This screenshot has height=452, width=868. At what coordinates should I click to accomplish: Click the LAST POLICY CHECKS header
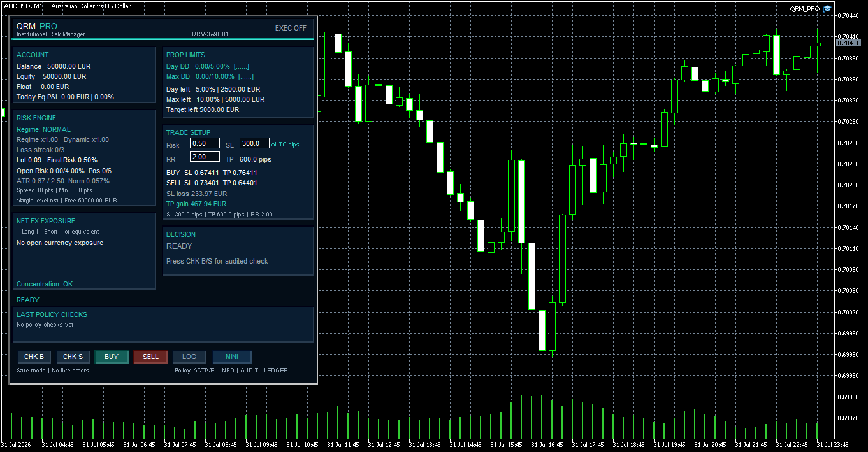[x=52, y=314]
